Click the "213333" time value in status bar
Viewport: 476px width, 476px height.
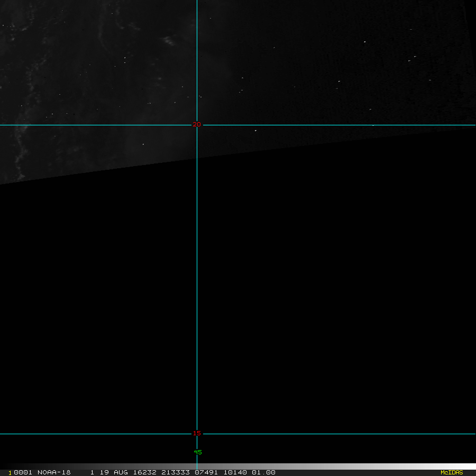(x=176, y=472)
